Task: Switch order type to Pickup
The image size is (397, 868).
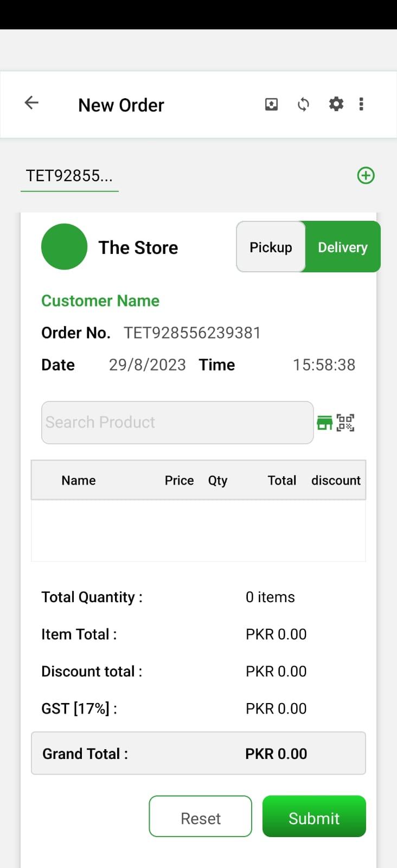Action: click(x=271, y=247)
